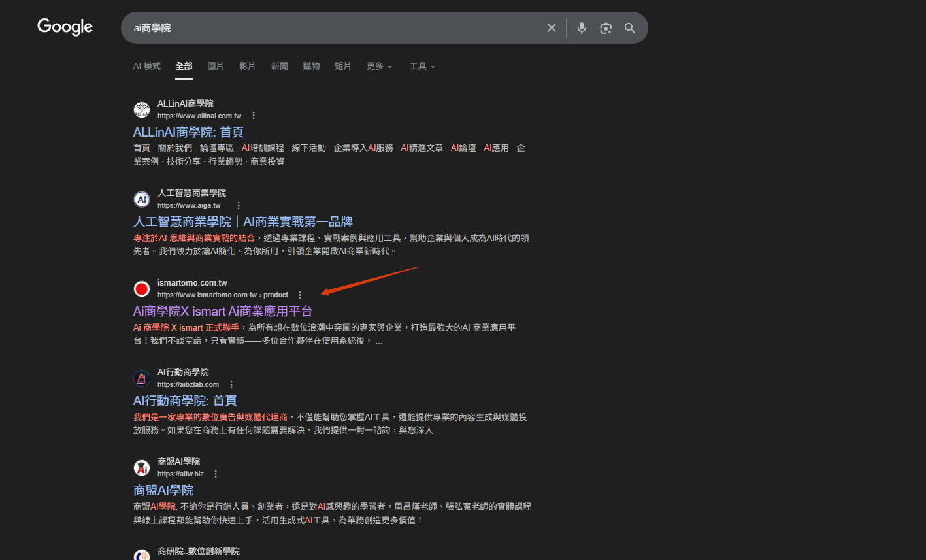The image size is (926, 560).
Task: Open three-dot menu beside ismartomo.com.tw
Action: [300, 295]
